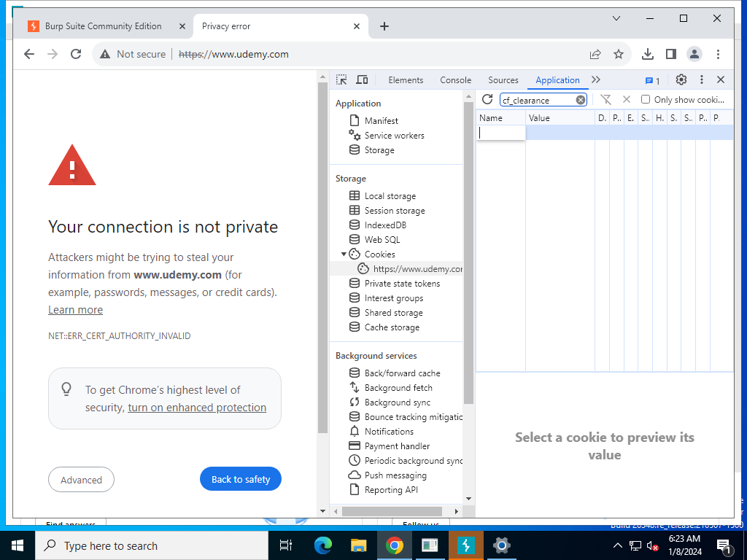Toggle Chrome side panel icon
The height and width of the screenshot is (560, 747).
[x=671, y=54]
